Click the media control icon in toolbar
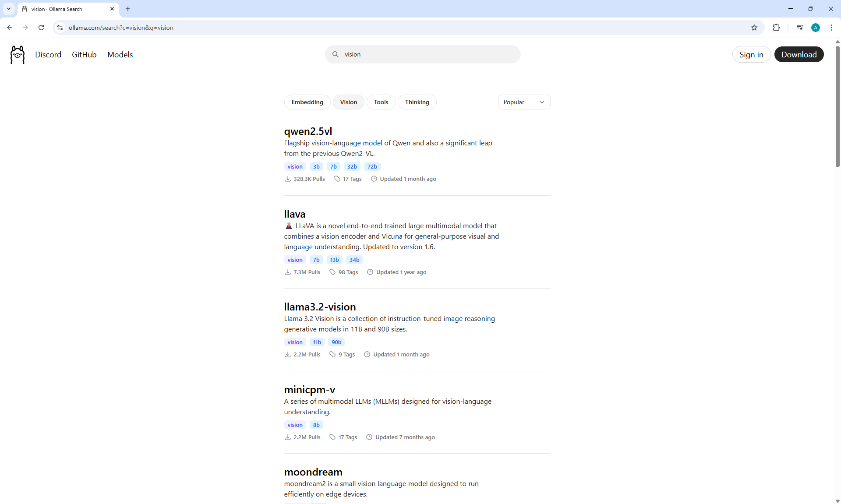Image resolution: width=841 pixels, height=504 pixels. (799, 28)
